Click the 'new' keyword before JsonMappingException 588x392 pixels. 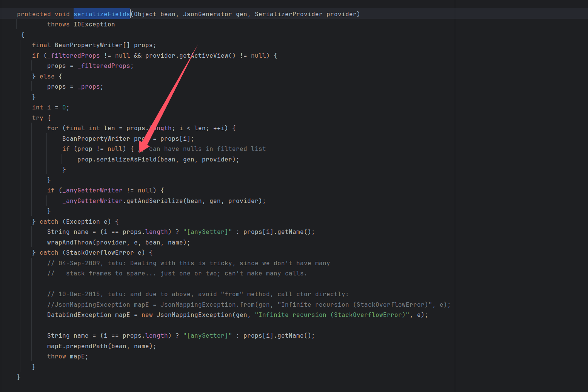(x=147, y=315)
